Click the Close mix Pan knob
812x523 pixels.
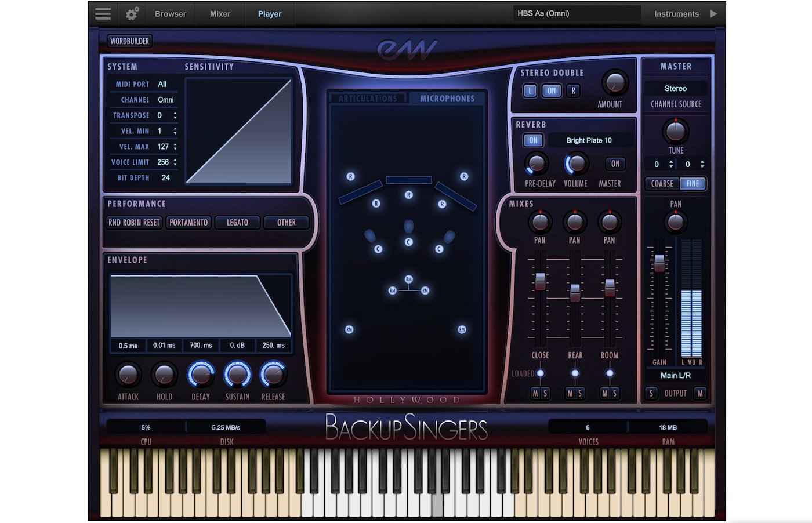[x=539, y=221]
